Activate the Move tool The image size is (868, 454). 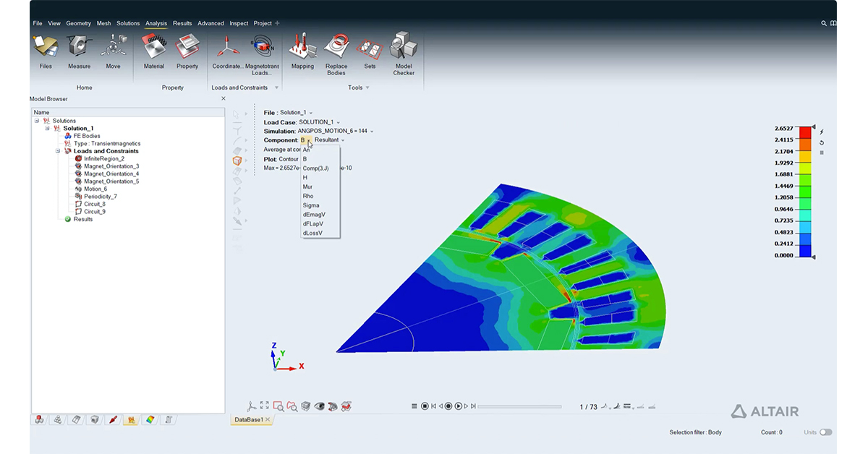[113, 51]
